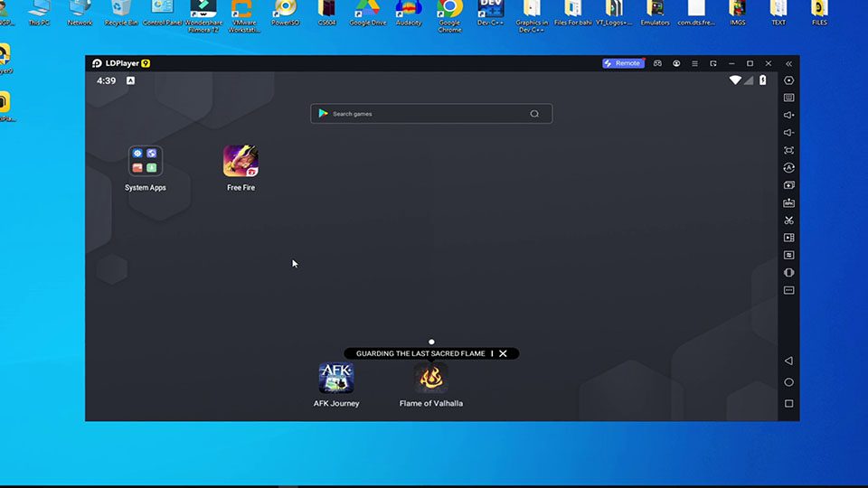
Task: Open the FILES folder on desktop
Action: point(819,12)
